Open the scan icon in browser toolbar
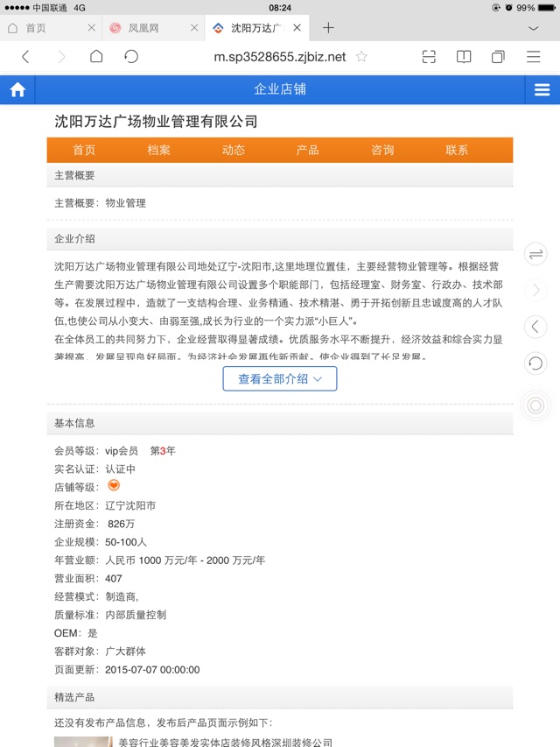The image size is (560, 747). click(x=429, y=57)
